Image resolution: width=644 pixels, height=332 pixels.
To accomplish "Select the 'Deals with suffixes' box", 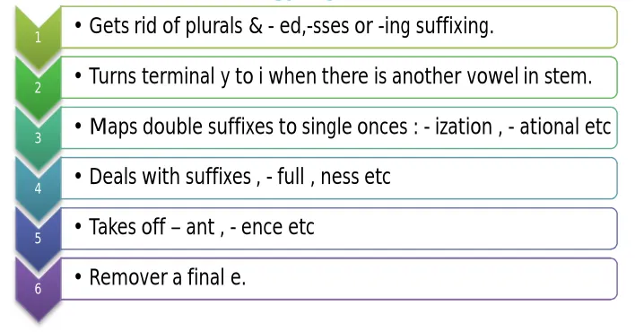I will tap(339, 178).
